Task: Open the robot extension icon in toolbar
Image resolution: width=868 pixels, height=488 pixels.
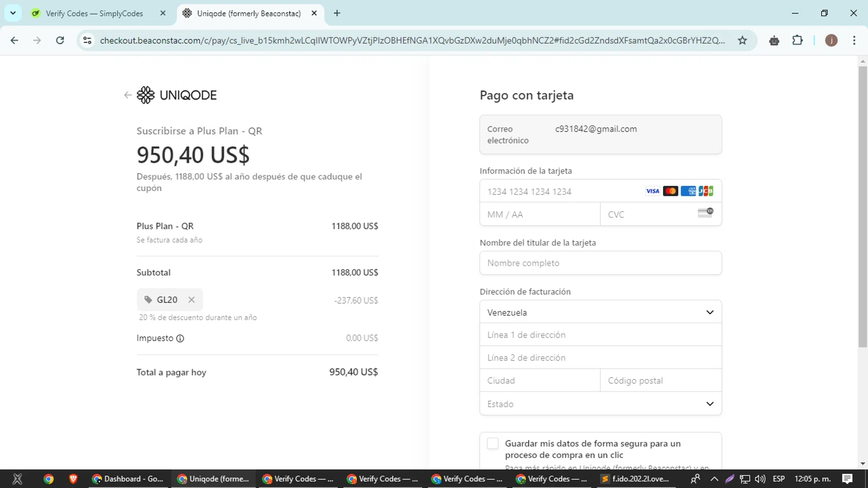Action: pos(774,41)
